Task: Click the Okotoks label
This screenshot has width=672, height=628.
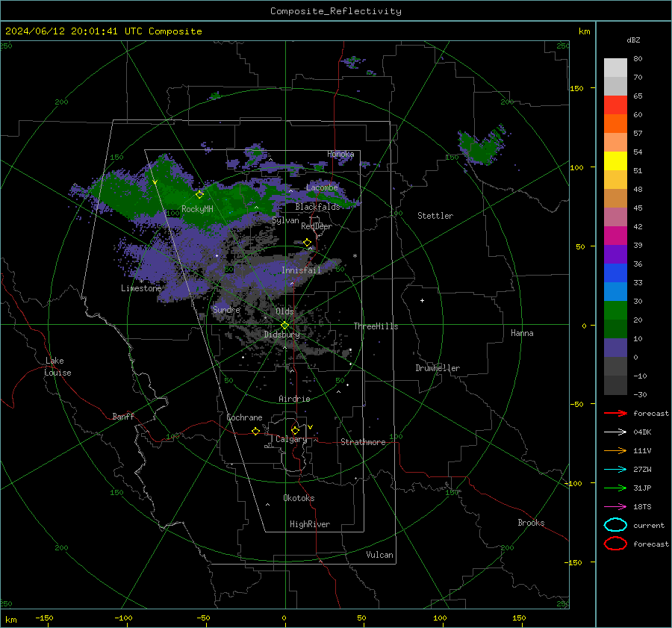Action: (x=299, y=498)
